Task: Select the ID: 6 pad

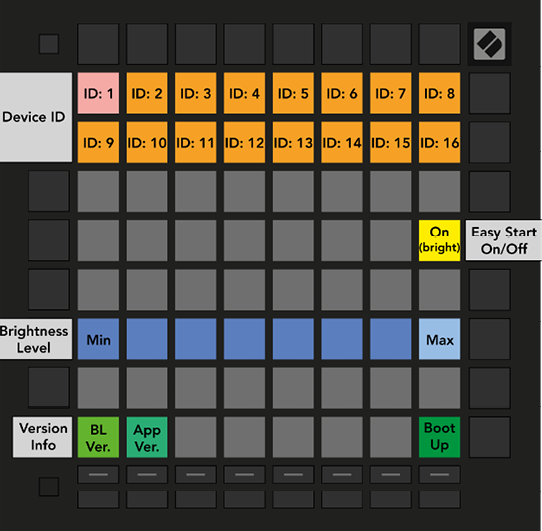Action: pos(342,93)
